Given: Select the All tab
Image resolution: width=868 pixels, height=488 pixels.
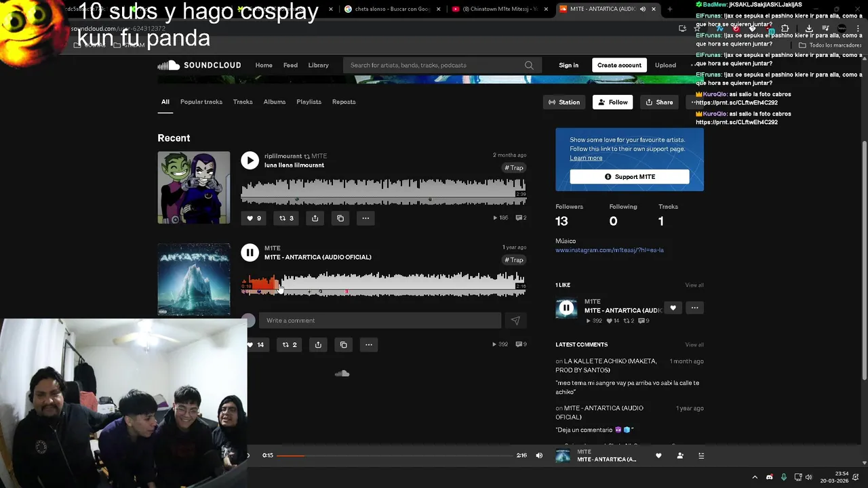Looking at the screenshot, I should [165, 102].
